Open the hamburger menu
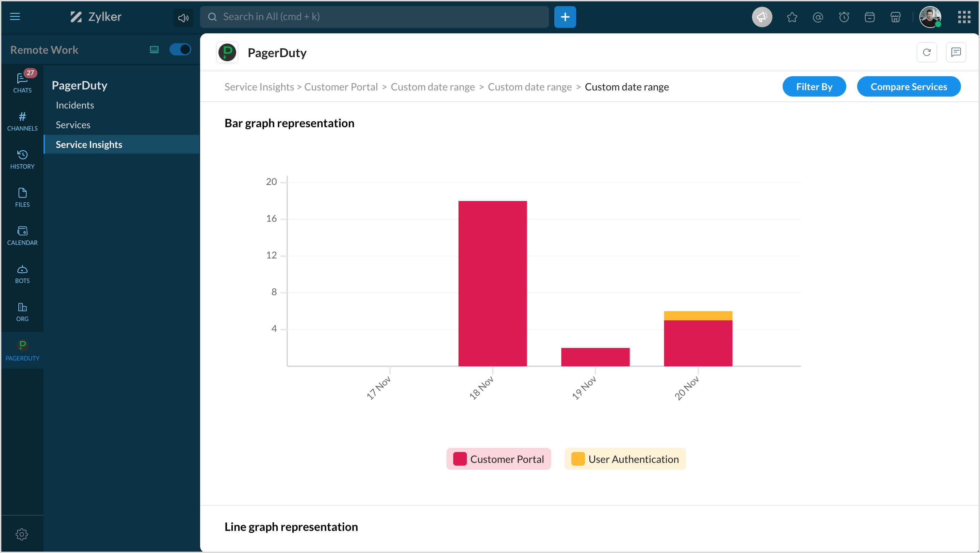 tap(15, 17)
